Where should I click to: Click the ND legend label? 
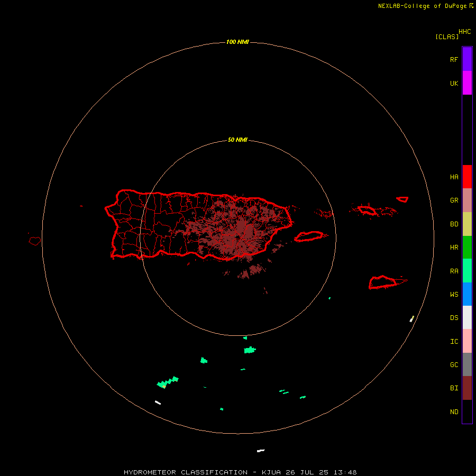pos(454,412)
